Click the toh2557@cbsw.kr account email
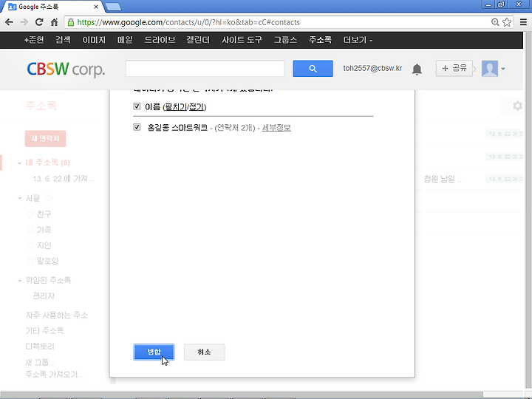 372,69
